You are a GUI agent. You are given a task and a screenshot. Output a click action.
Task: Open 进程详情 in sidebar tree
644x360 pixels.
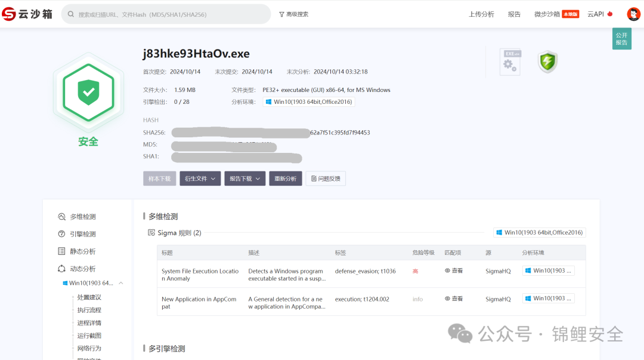click(89, 323)
